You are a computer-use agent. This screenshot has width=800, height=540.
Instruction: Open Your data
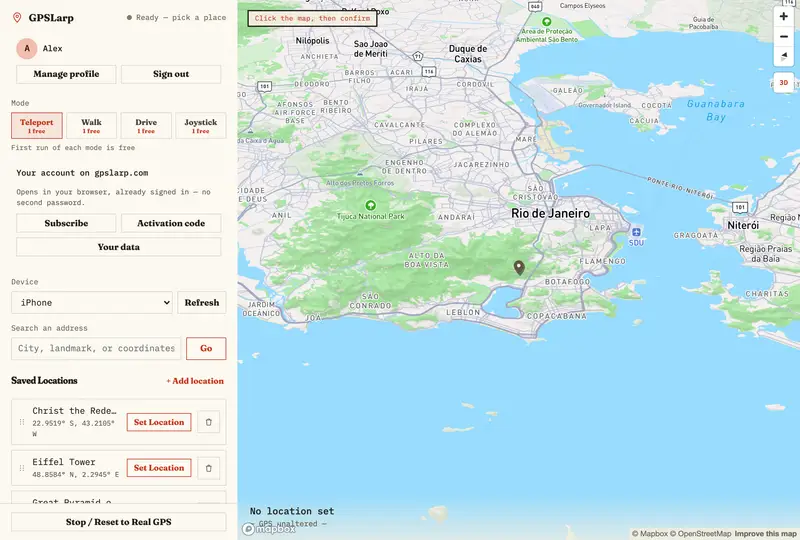tap(118, 247)
